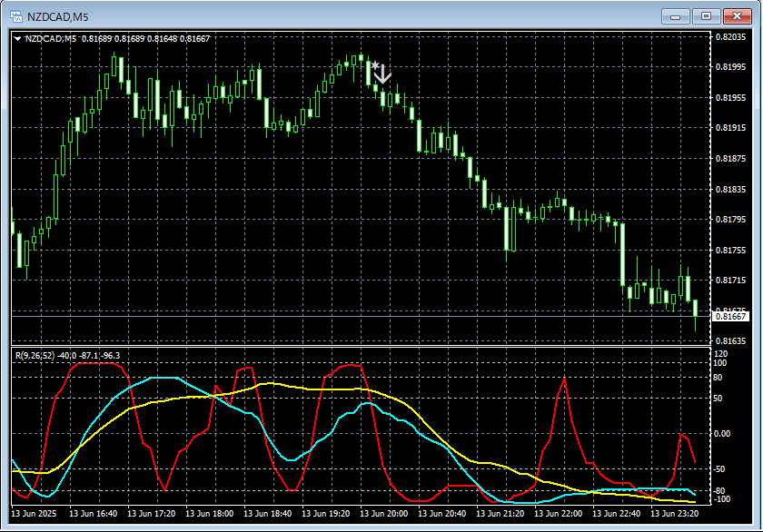Click the 0.81795 price on the axis

coord(730,220)
